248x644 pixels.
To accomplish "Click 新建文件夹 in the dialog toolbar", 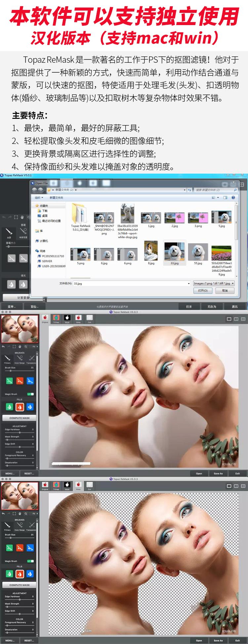I will (56, 198).
